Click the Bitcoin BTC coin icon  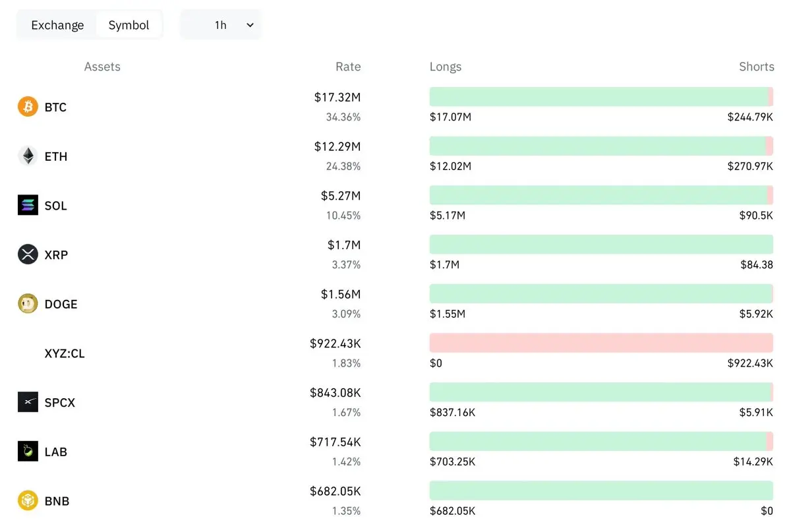pyautogui.click(x=28, y=107)
